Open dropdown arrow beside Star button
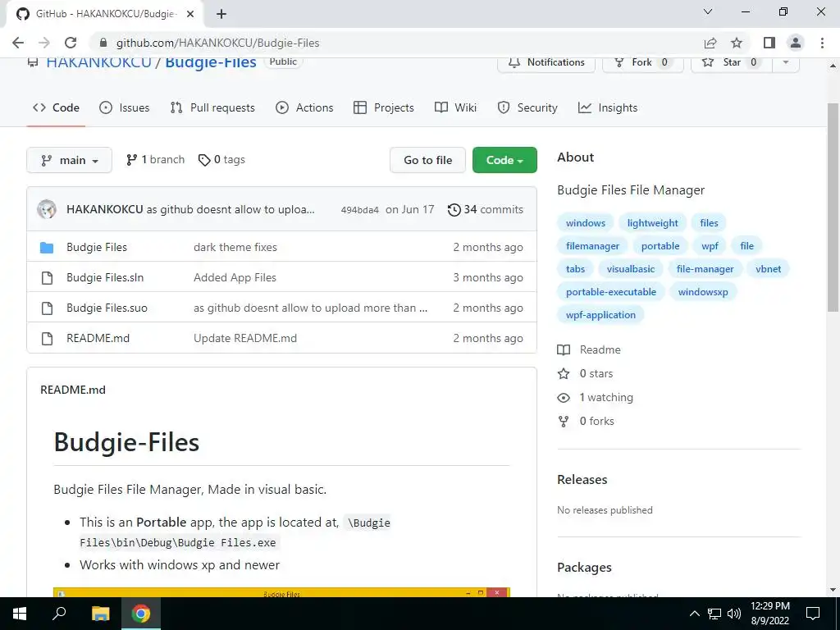 (x=786, y=62)
